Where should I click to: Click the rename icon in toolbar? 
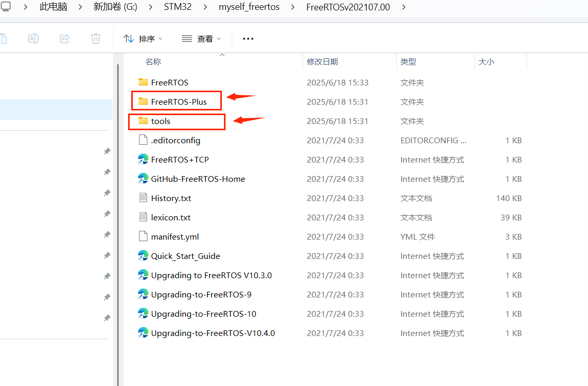(x=33, y=39)
